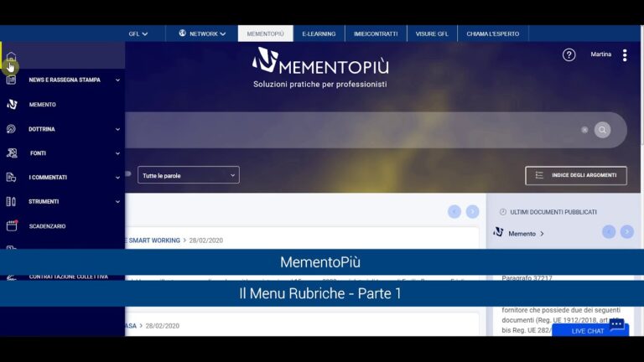Click previous arrow in Ultimi Documenti panel
The width and height of the screenshot is (644, 362).
point(609,232)
